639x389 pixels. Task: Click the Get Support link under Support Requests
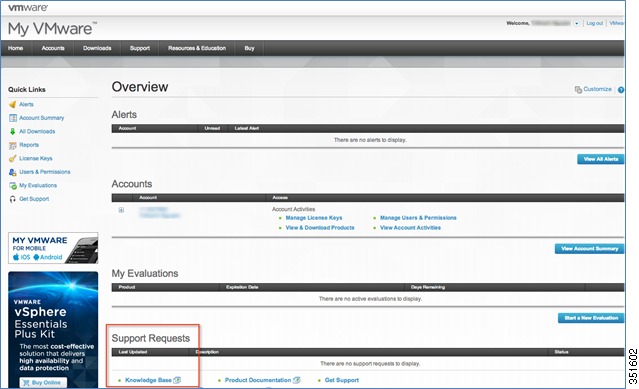[x=342, y=380]
